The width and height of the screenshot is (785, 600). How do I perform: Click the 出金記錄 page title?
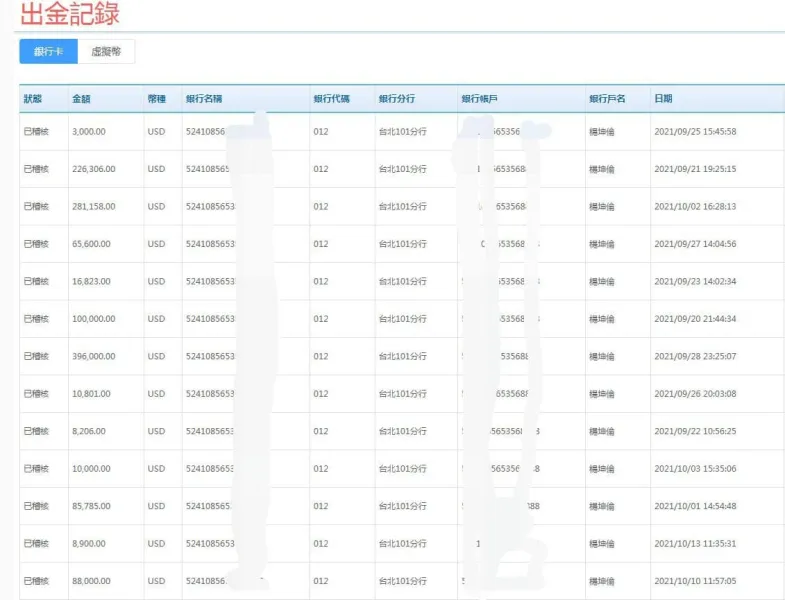click(69, 14)
